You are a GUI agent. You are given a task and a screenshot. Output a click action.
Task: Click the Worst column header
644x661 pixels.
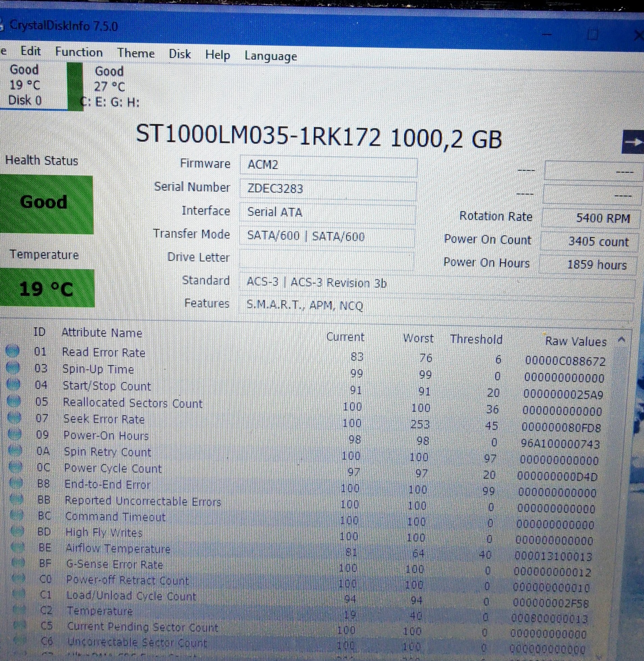coord(418,338)
